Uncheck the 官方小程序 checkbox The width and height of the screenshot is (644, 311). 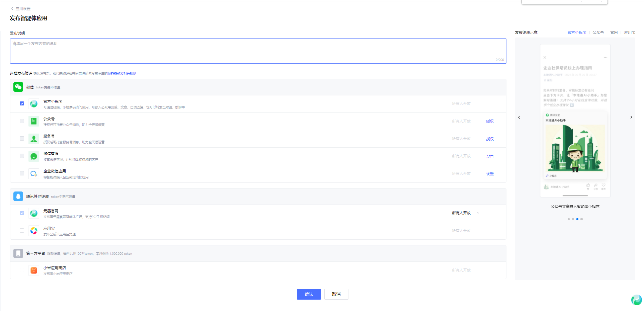[x=22, y=103]
